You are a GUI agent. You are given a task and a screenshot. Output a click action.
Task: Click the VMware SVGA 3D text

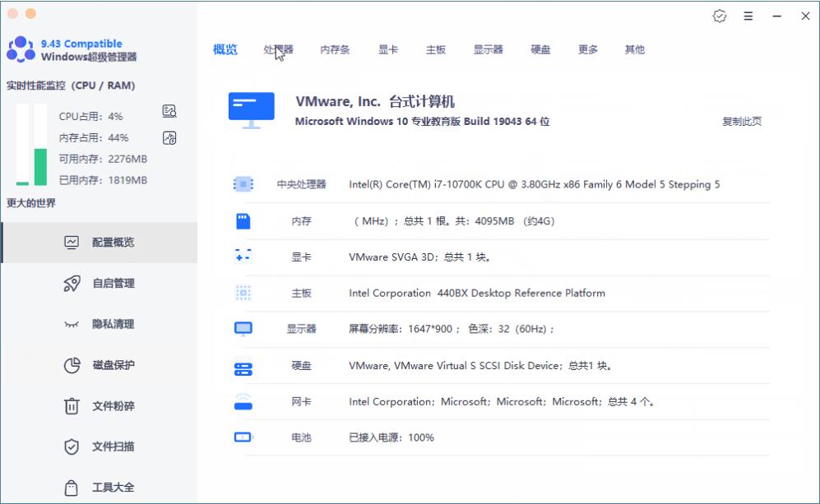(x=420, y=257)
